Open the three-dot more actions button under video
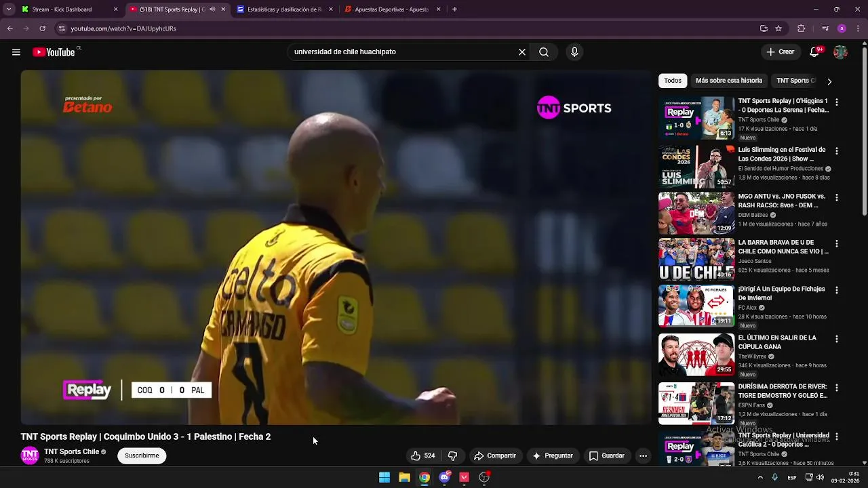 (x=643, y=456)
